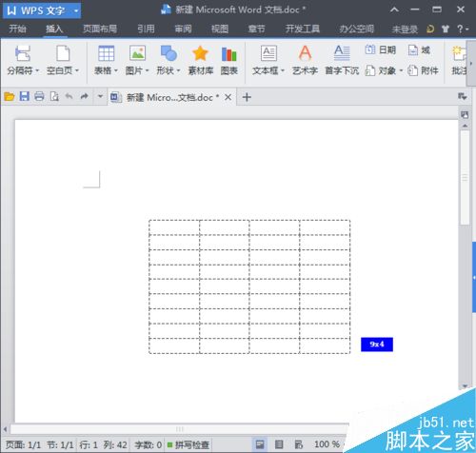Add a comment with 批注
476x453 pixels.
coord(459,60)
